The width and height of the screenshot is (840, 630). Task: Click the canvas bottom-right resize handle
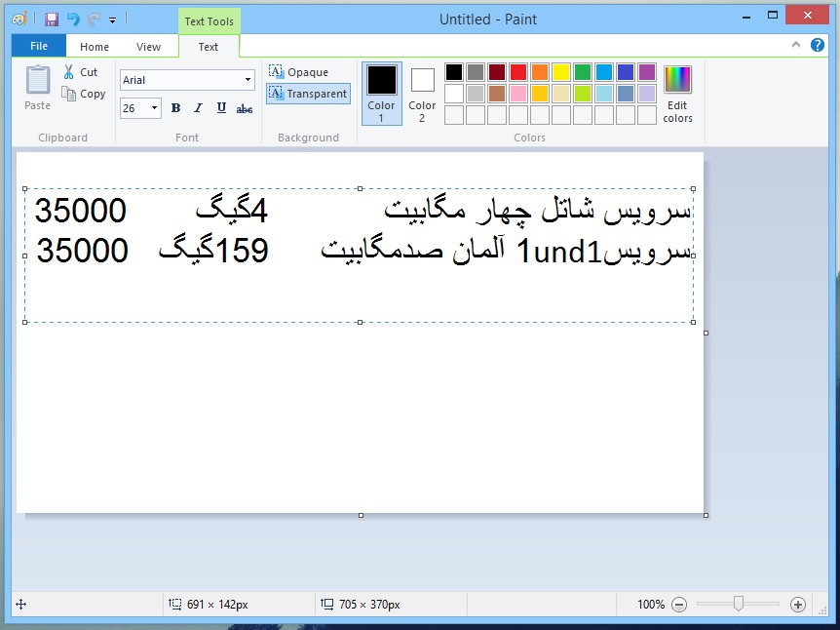[x=706, y=515]
